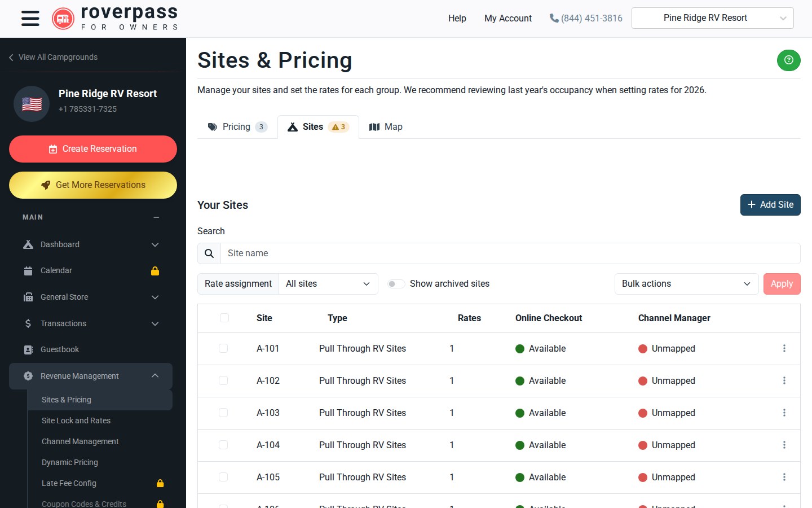Click the green help question mark icon
Viewport: 812px width, 508px height.
click(788, 60)
